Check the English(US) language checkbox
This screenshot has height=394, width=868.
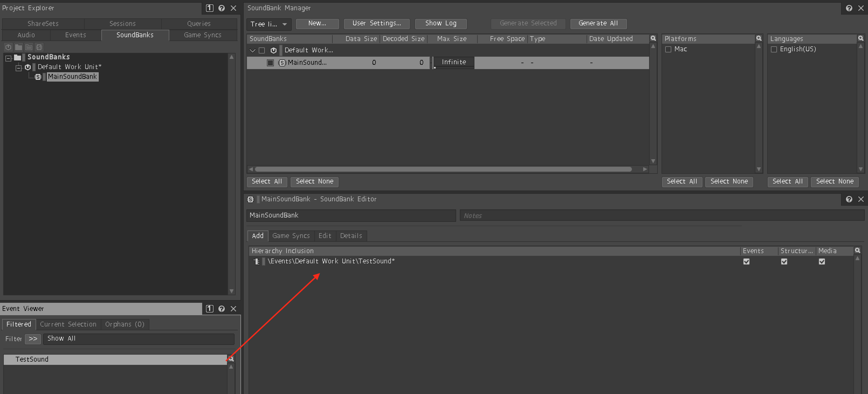click(774, 49)
